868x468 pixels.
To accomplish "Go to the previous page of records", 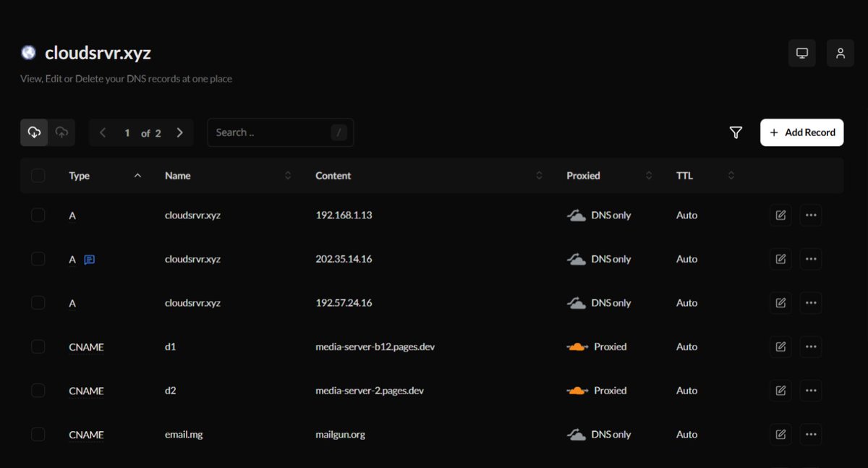I will pos(103,132).
